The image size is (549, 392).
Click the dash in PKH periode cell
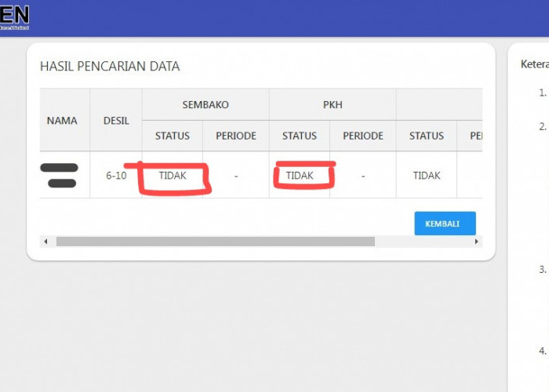tap(363, 176)
